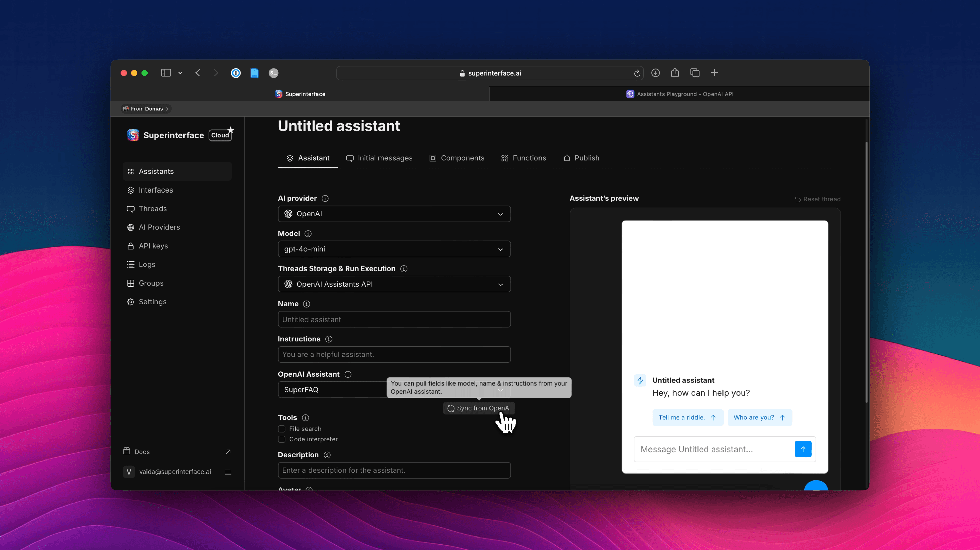Click the Superinterface logo
Viewport: 980px width, 550px height.
133,135
